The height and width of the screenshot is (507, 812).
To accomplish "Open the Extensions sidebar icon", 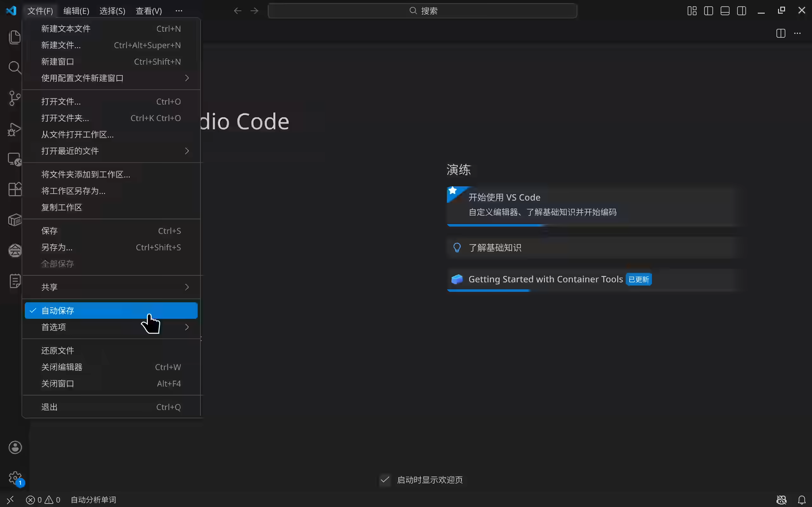I will coord(15,189).
